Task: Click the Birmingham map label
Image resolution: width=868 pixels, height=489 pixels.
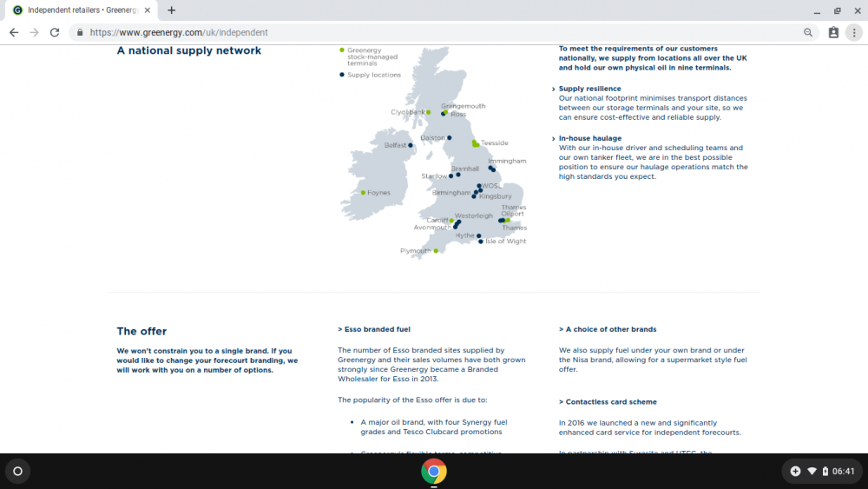Action: (451, 193)
